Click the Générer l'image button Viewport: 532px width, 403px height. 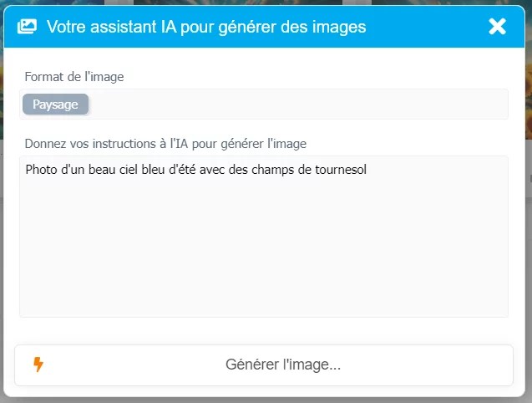(264, 365)
